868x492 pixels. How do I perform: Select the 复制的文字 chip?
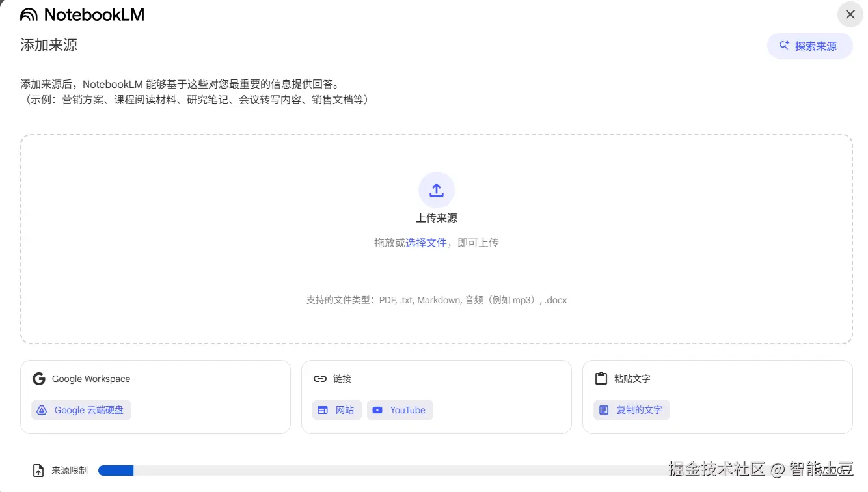pyautogui.click(x=632, y=410)
